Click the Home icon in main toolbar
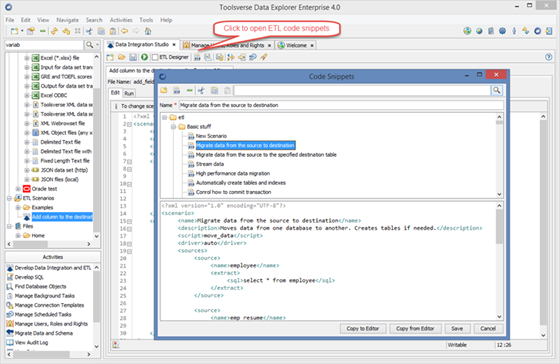 [148, 31]
